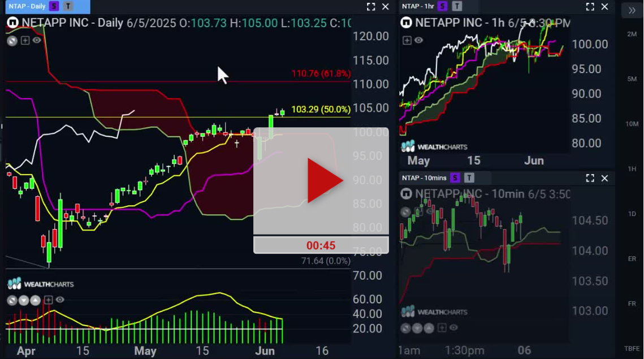Click plus icon on the 1h chart
The height and width of the screenshot is (359, 644).
click(407, 40)
